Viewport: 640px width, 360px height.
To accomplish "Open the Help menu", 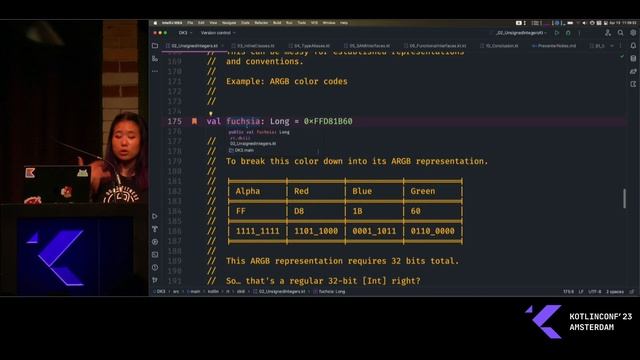I will (x=344, y=23).
